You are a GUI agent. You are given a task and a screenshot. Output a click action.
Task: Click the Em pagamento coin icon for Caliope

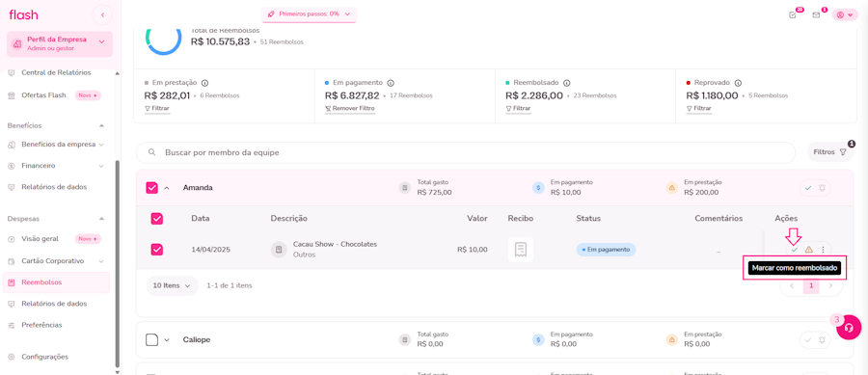pyautogui.click(x=538, y=339)
